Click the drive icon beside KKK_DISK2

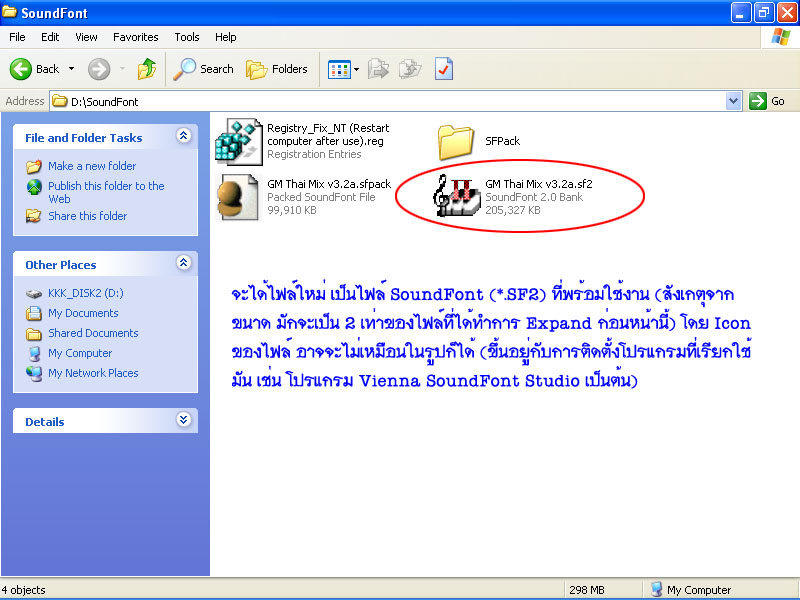pyautogui.click(x=34, y=294)
